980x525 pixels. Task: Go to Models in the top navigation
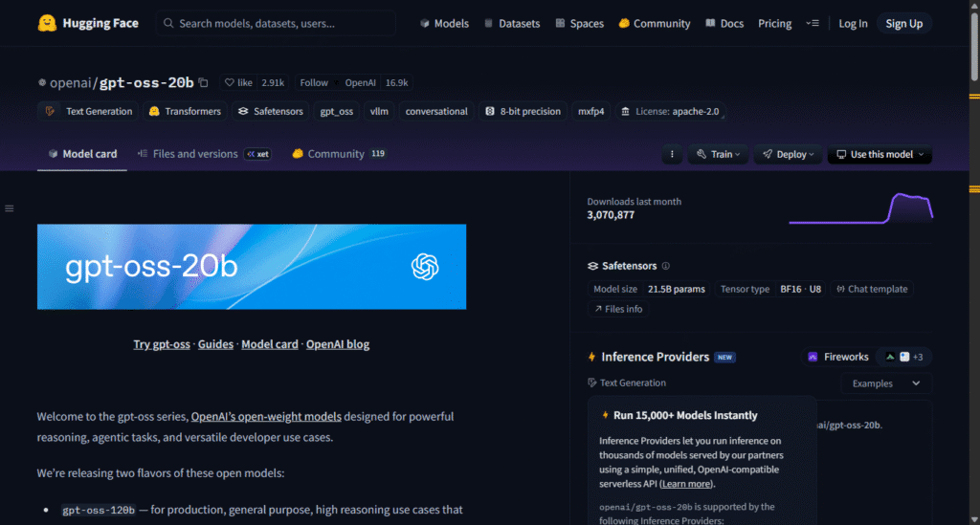444,23
